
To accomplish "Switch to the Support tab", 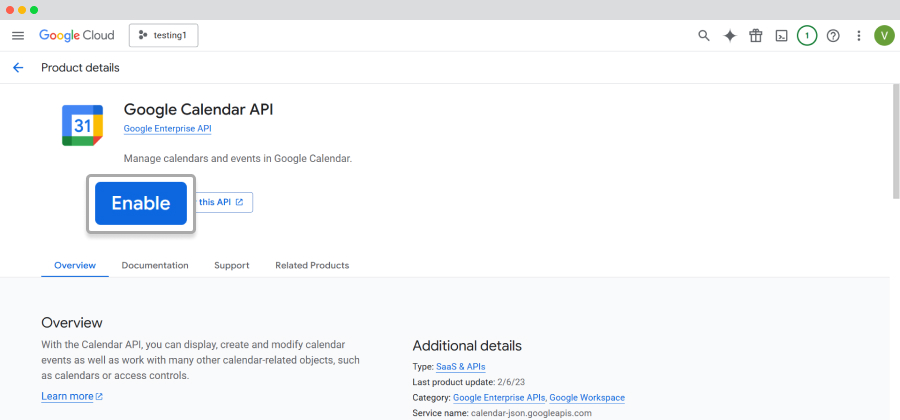I will tap(232, 266).
